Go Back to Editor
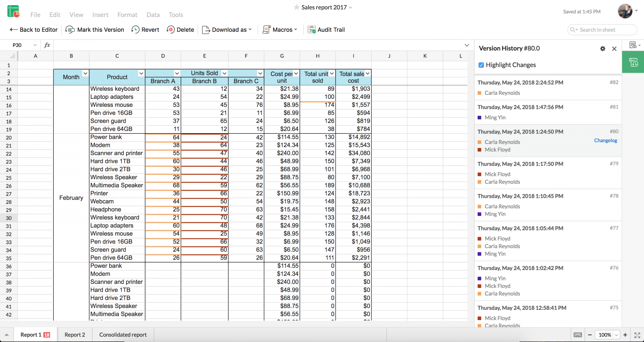This screenshot has height=342, width=644. point(34,30)
